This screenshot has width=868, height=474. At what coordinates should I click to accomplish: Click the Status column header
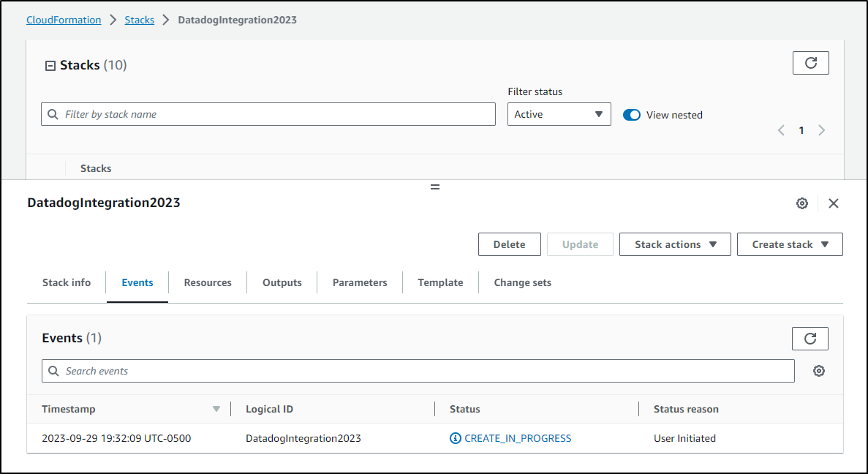pos(464,409)
